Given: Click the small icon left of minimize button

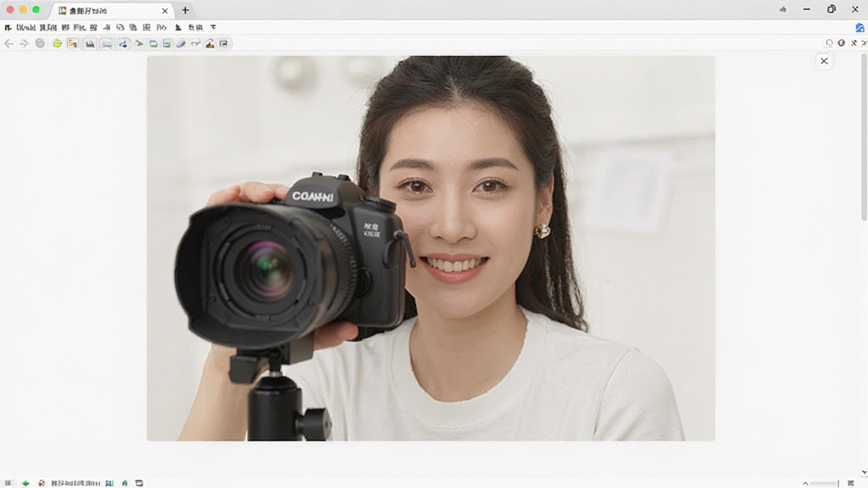Looking at the screenshot, I should 782,9.
